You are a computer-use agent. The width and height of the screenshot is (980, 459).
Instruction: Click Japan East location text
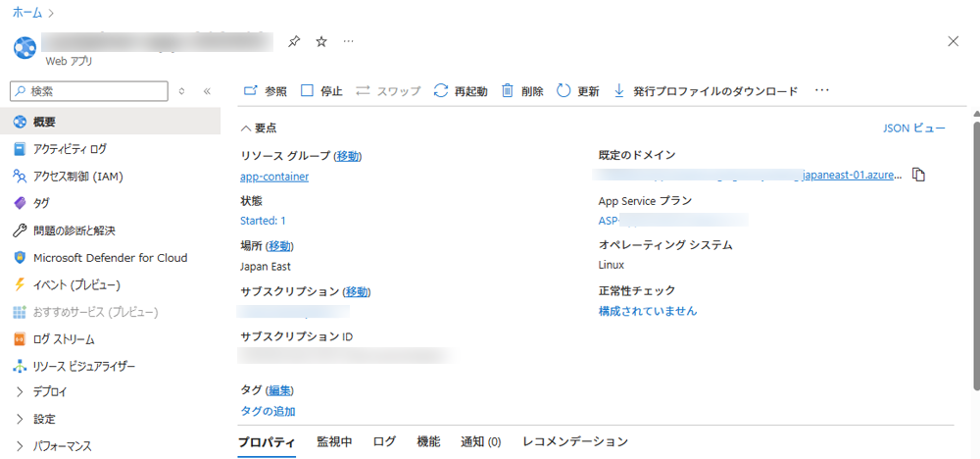coord(265,266)
